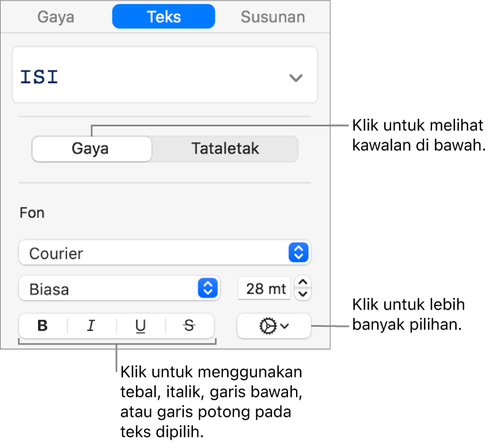Decrease font size with down arrow
The width and height of the screenshot is (504, 448).
click(304, 294)
